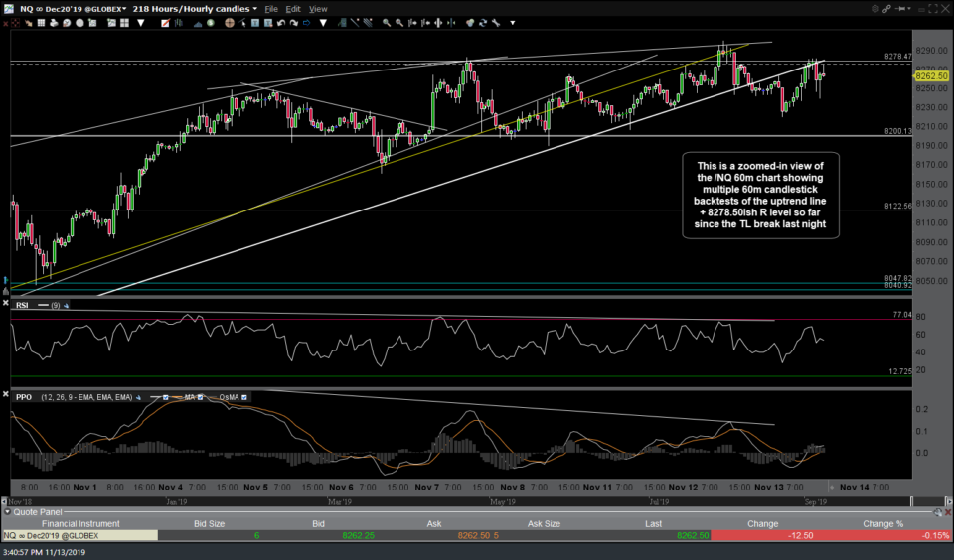Click the Change column header

(762, 523)
